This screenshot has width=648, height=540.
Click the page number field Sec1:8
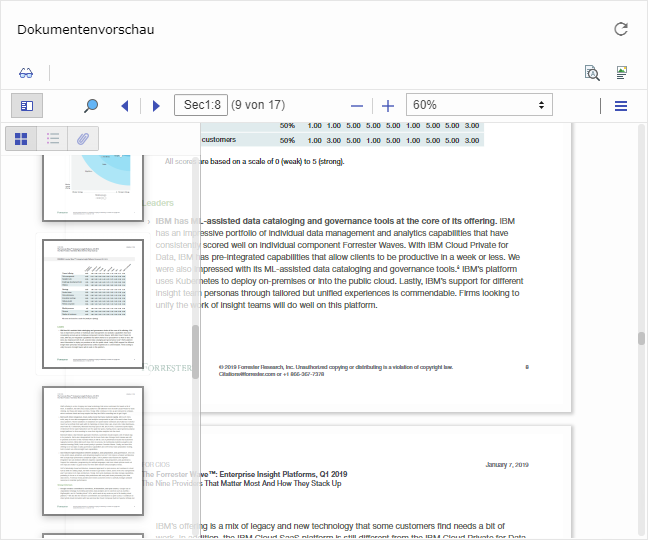coord(200,105)
